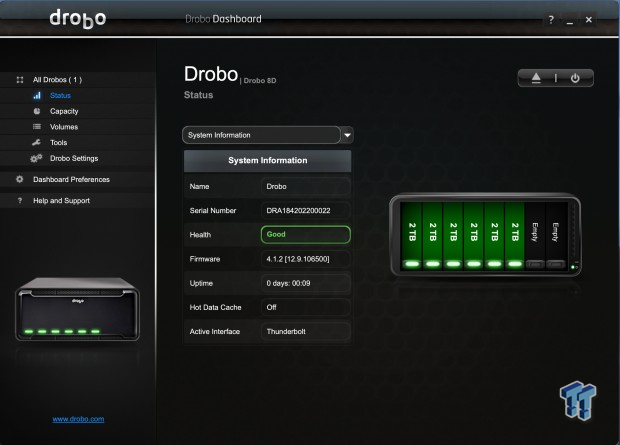
Task: Open the Status menu item
Action: (60, 95)
